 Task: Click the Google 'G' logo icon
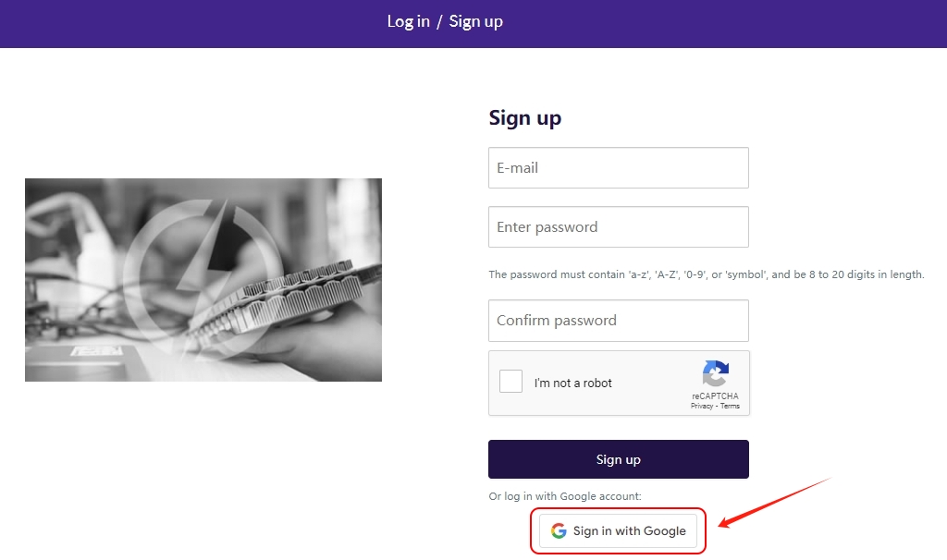pos(559,531)
